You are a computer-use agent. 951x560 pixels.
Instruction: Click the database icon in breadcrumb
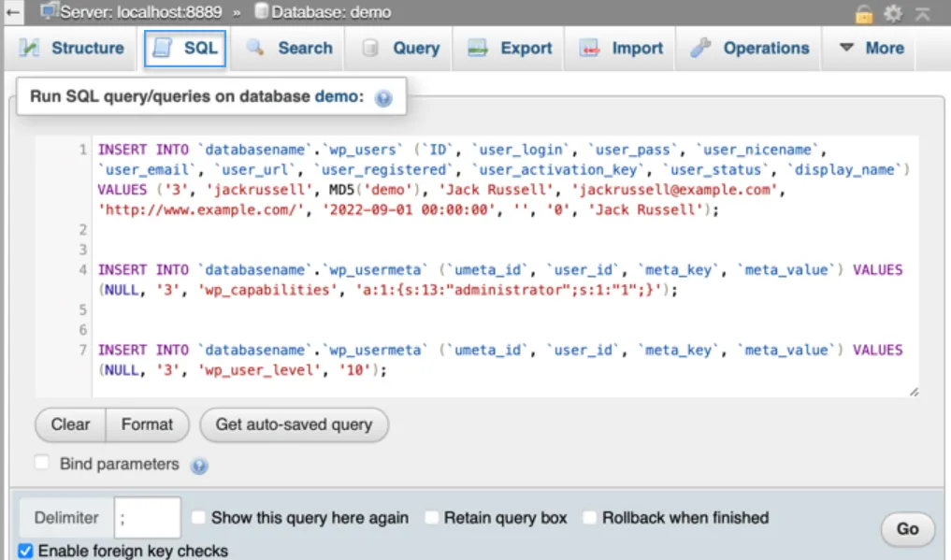261,11
